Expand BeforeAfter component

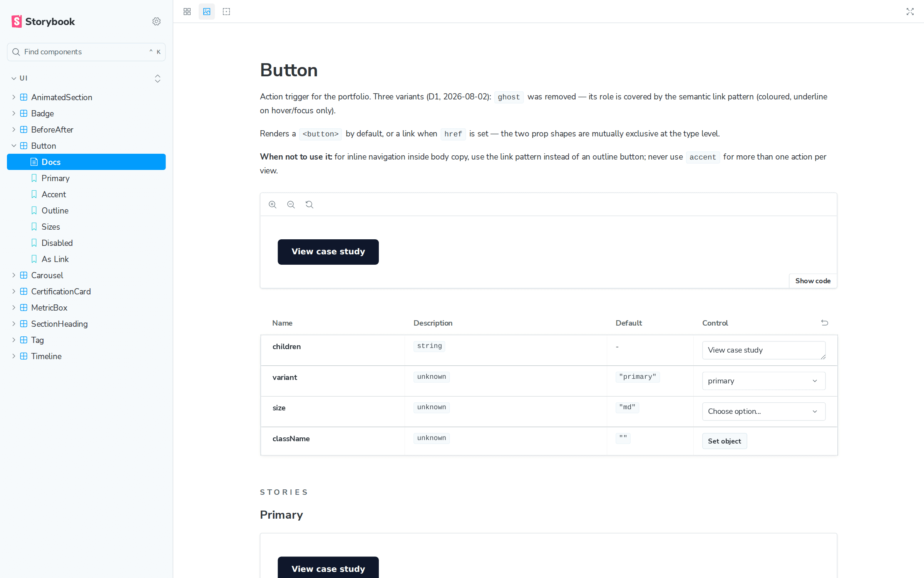(14, 129)
